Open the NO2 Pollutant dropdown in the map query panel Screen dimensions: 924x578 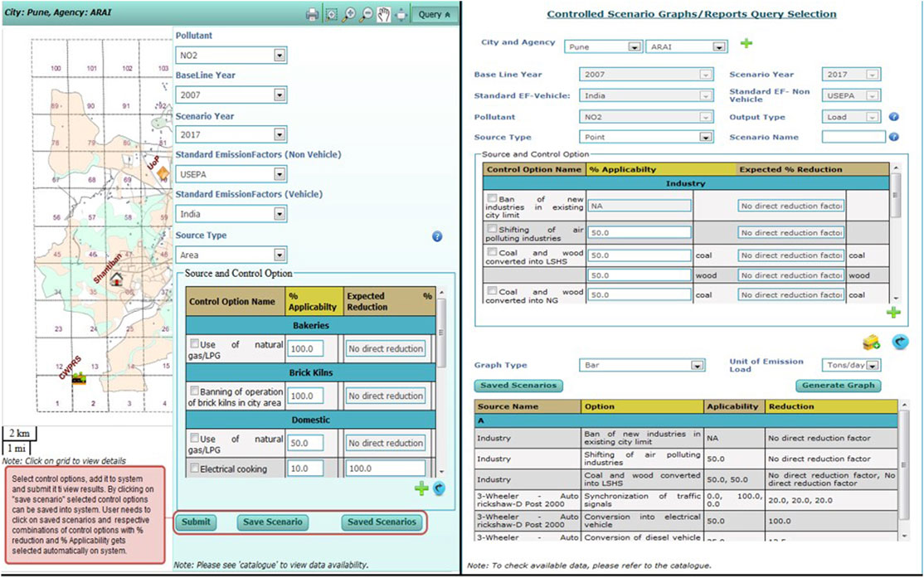click(231, 56)
